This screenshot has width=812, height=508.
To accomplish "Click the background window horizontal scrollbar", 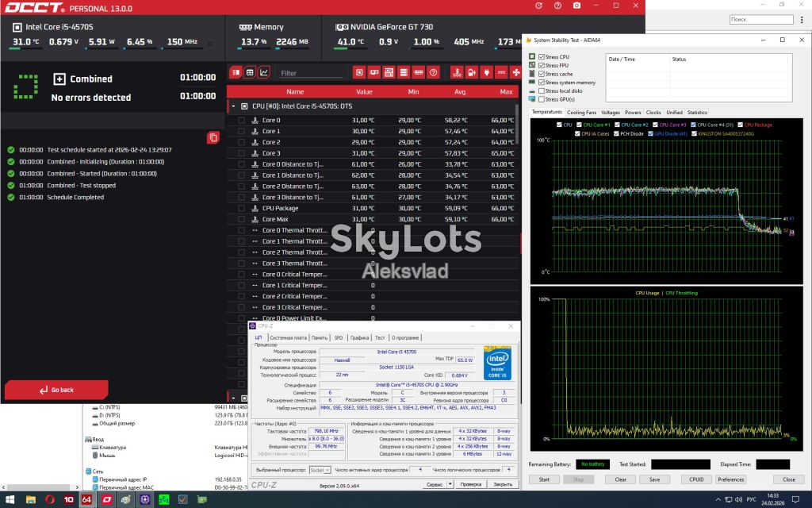I will tap(39, 487).
